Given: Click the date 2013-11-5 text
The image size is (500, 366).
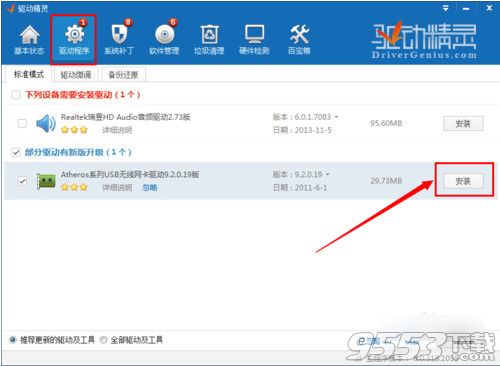Looking at the screenshot, I should [x=313, y=130].
